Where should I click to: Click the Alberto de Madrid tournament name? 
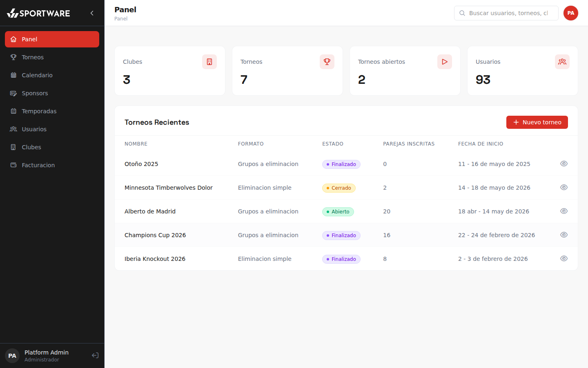point(150,211)
